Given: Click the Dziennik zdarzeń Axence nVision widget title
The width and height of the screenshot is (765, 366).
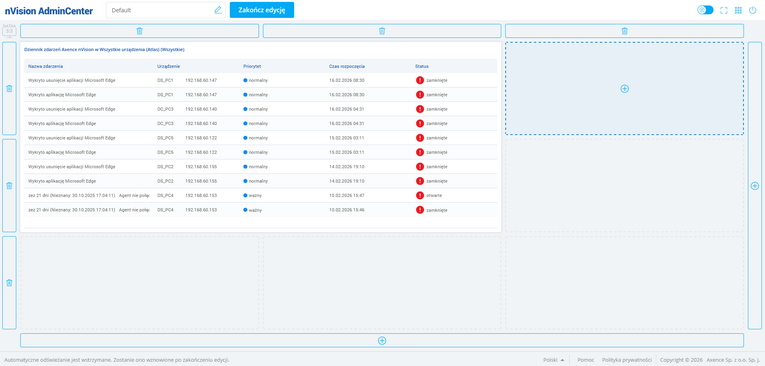Looking at the screenshot, I should pos(104,49).
